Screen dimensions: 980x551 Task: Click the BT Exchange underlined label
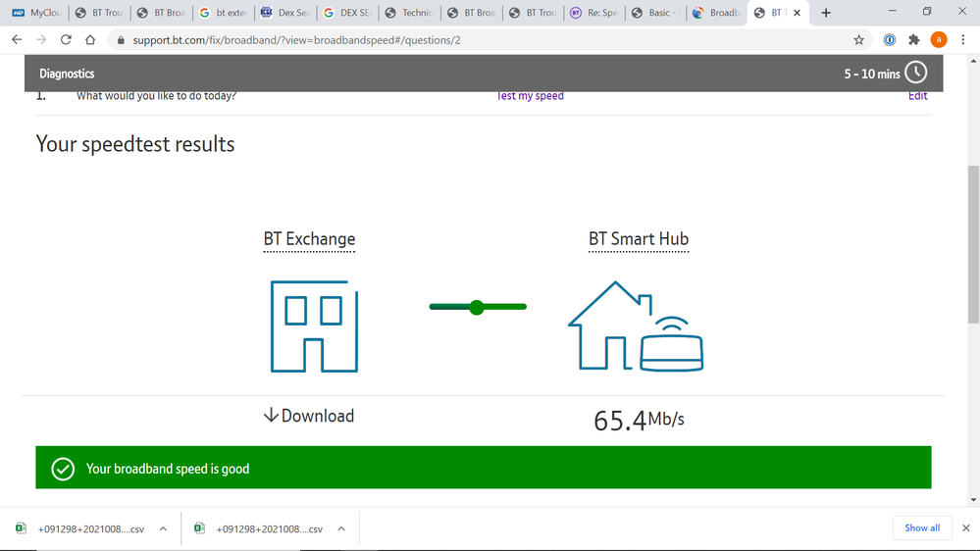pos(309,239)
